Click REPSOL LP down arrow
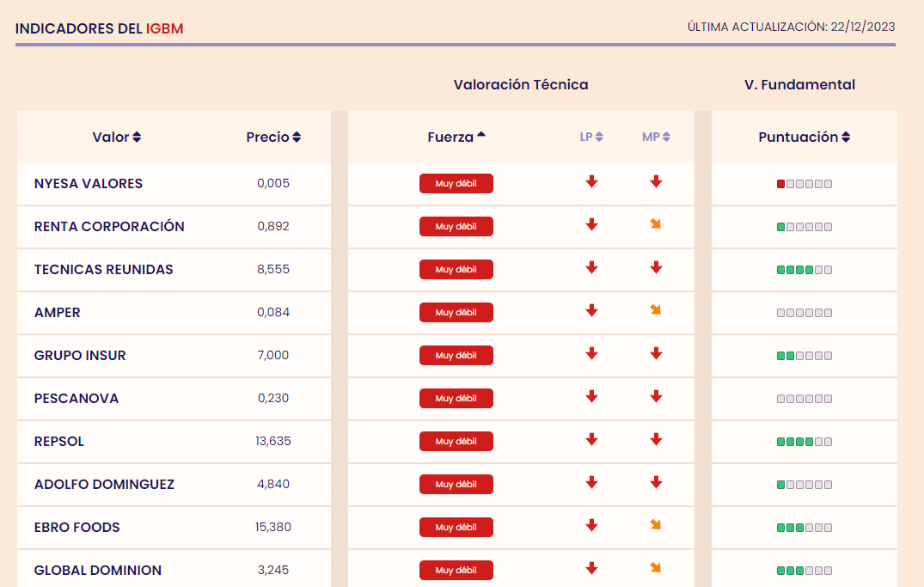This screenshot has height=587, width=924. (x=591, y=440)
